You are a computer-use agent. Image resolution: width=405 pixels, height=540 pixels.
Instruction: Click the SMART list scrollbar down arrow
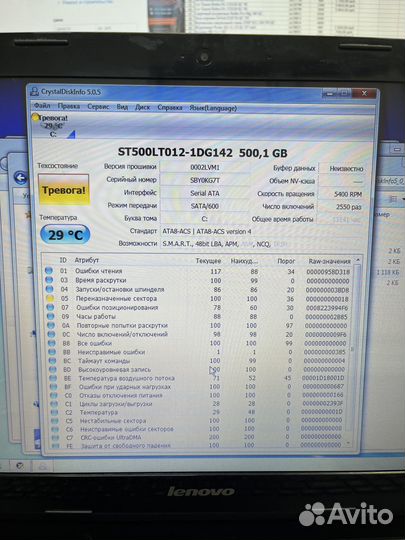click(348, 443)
